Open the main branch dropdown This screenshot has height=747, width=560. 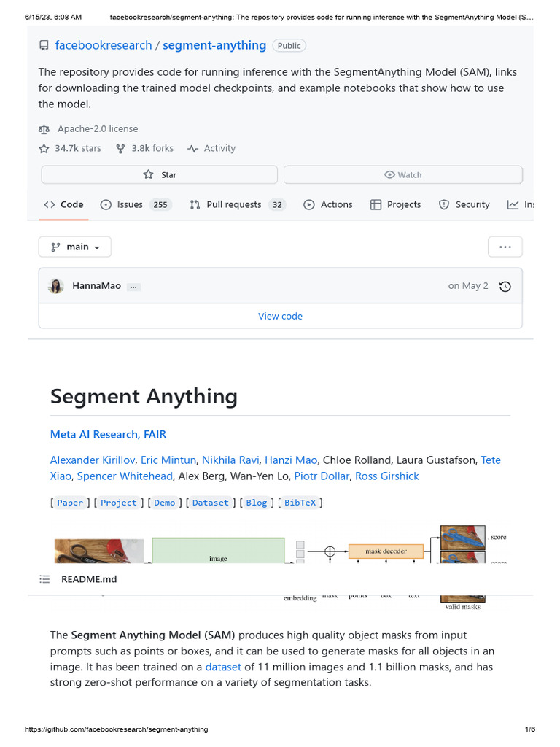pyautogui.click(x=75, y=247)
